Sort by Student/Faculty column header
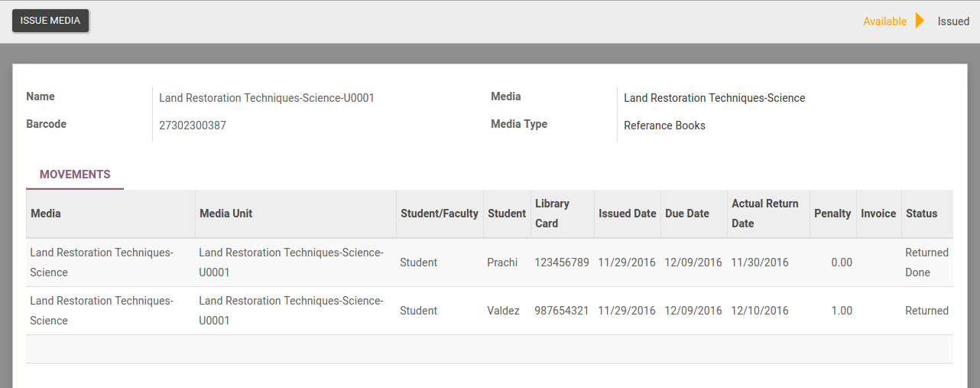This screenshot has height=388, width=980. [x=439, y=214]
